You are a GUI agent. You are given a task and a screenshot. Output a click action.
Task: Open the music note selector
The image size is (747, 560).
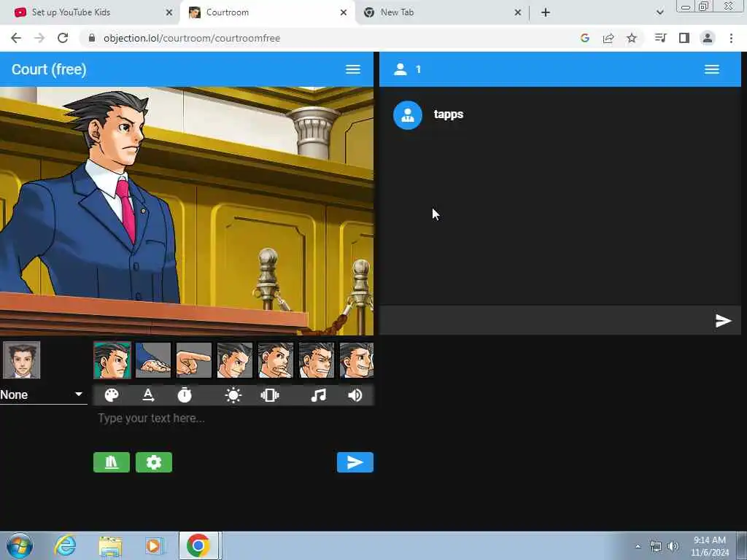(318, 395)
